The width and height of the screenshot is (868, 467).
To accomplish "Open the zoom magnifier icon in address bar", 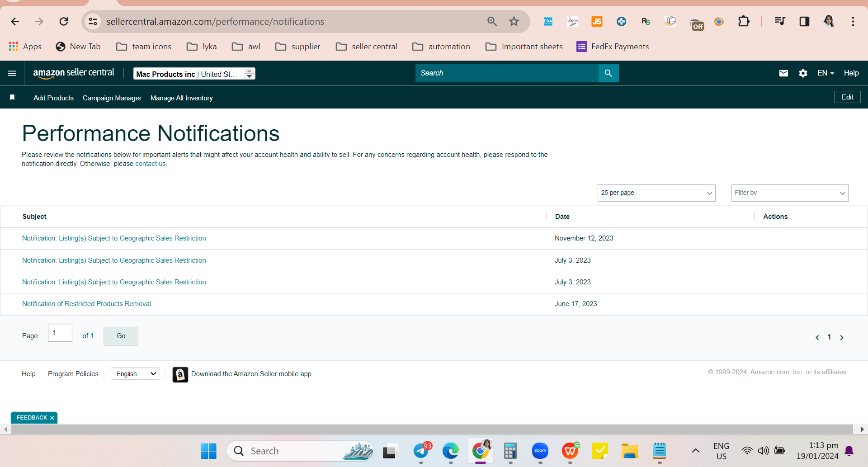I will (x=492, y=21).
